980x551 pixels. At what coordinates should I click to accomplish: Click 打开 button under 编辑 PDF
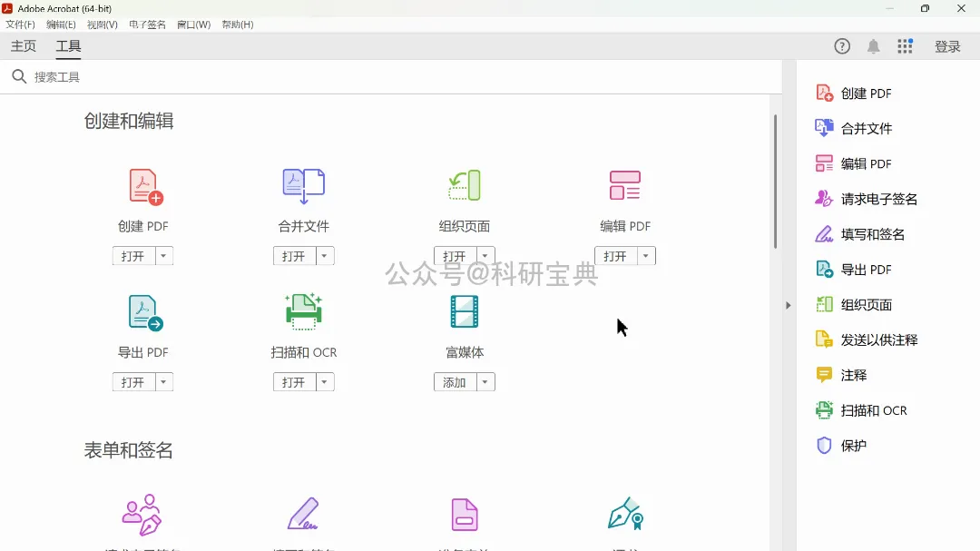pos(615,256)
